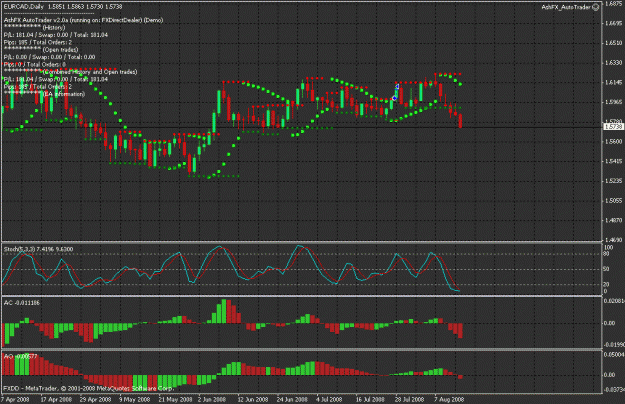This screenshot has width=625, height=404.
Task: Click the 1.5965 price axis level
Action: pyautogui.click(x=614, y=102)
